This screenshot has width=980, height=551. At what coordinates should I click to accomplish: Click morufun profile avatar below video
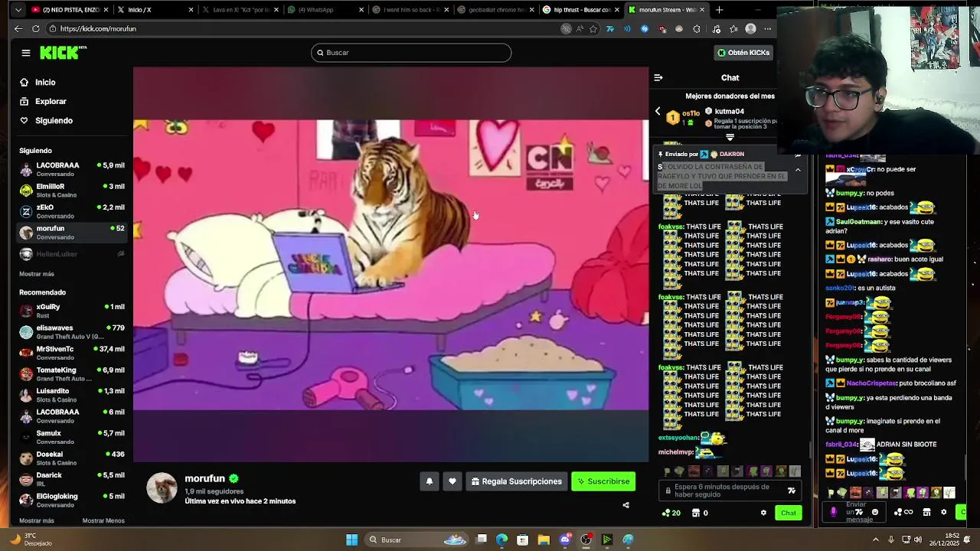click(162, 487)
